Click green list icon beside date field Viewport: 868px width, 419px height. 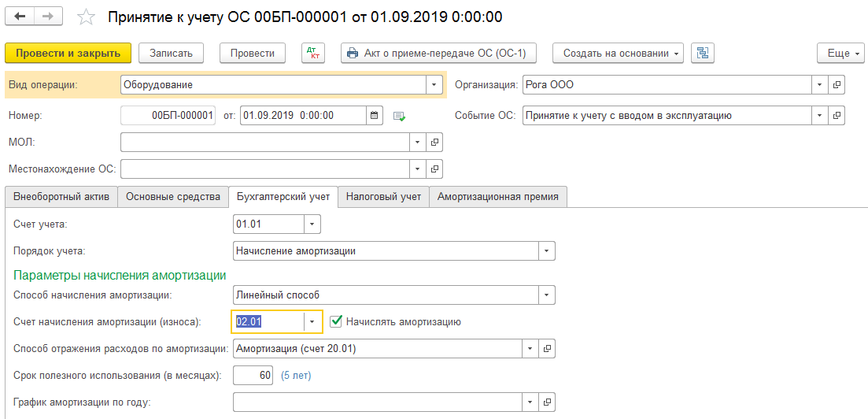pos(399,116)
